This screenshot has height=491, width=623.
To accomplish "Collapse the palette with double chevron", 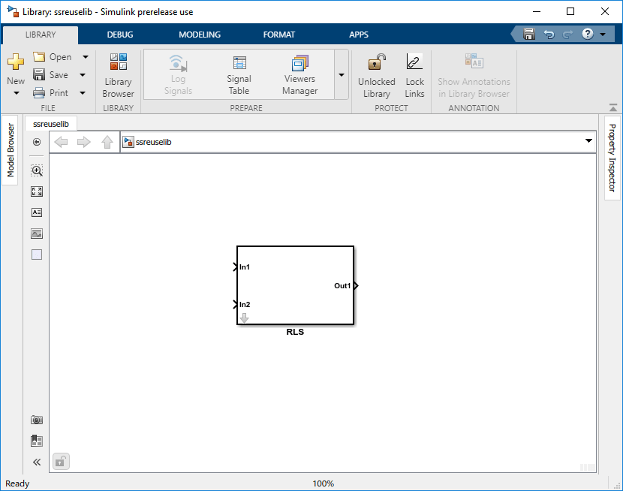I will (x=37, y=462).
